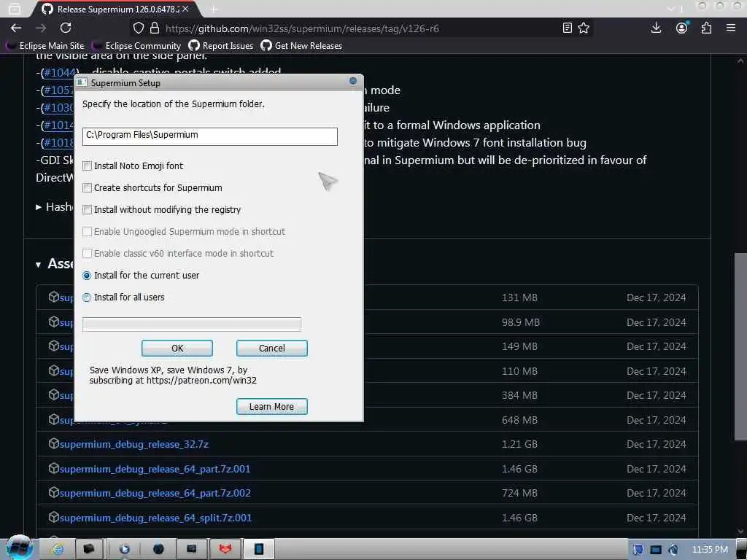747x560 pixels.
Task: Bookmark this page with the star icon
Action: tap(584, 28)
